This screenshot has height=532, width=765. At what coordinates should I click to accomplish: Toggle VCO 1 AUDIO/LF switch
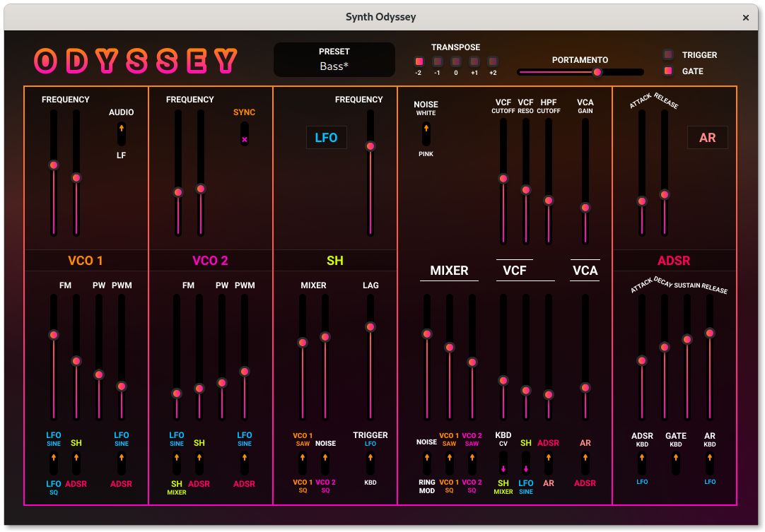(x=122, y=134)
